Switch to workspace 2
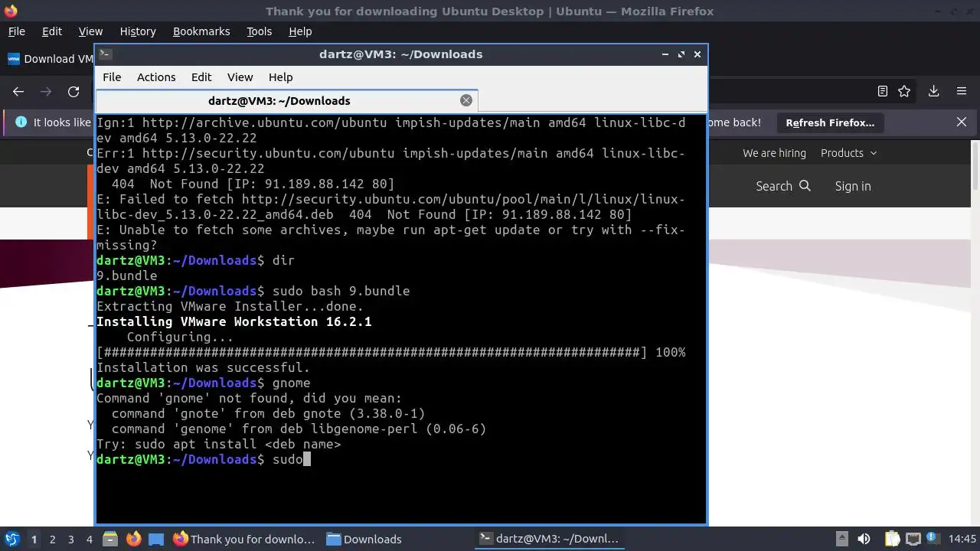This screenshot has width=980, height=551. tap(52, 540)
